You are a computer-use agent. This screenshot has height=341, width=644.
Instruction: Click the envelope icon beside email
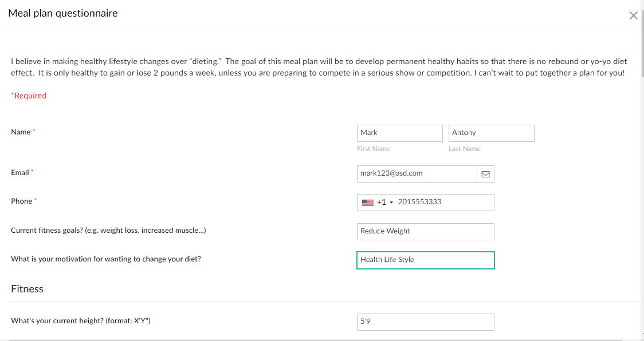pyautogui.click(x=485, y=174)
